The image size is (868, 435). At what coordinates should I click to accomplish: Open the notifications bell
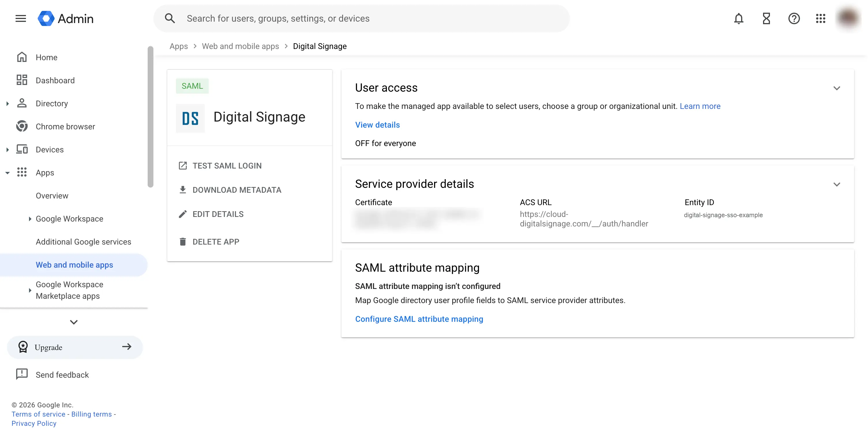pyautogui.click(x=739, y=18)
